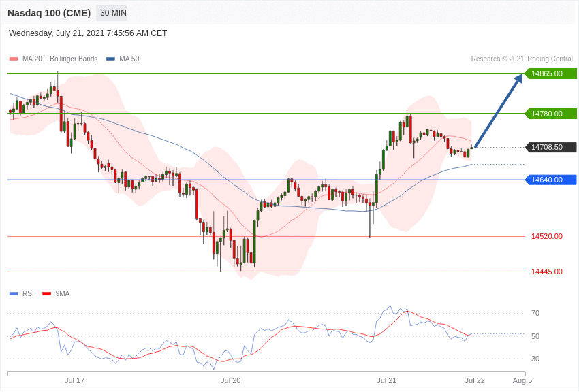Click the 30 MIN timeframe badge

pos(113,13)
